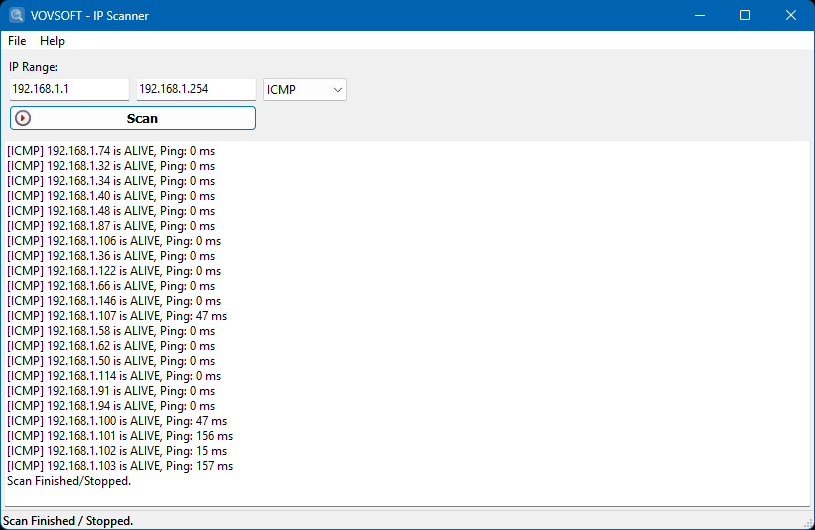Select the 192.168.1.122 result line
815x530 pixels.
pos(113,271)
